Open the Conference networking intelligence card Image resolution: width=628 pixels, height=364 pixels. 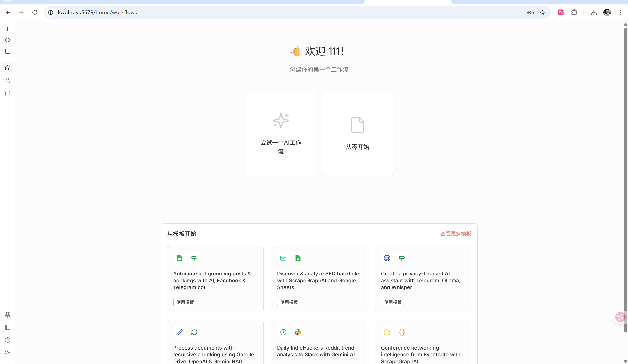[x=423, y=343]
